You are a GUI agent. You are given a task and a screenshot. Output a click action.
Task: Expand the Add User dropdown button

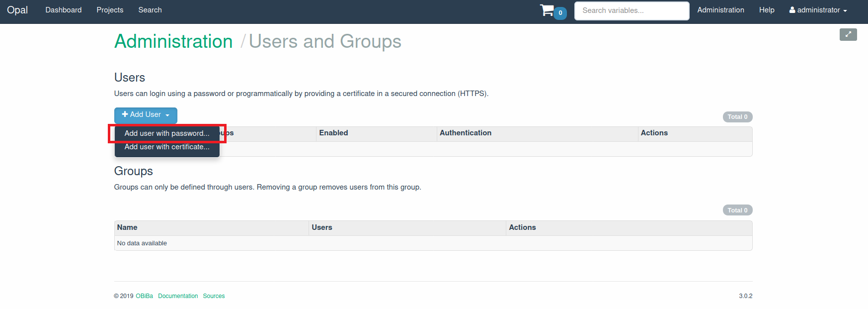[x=146, y=115]
